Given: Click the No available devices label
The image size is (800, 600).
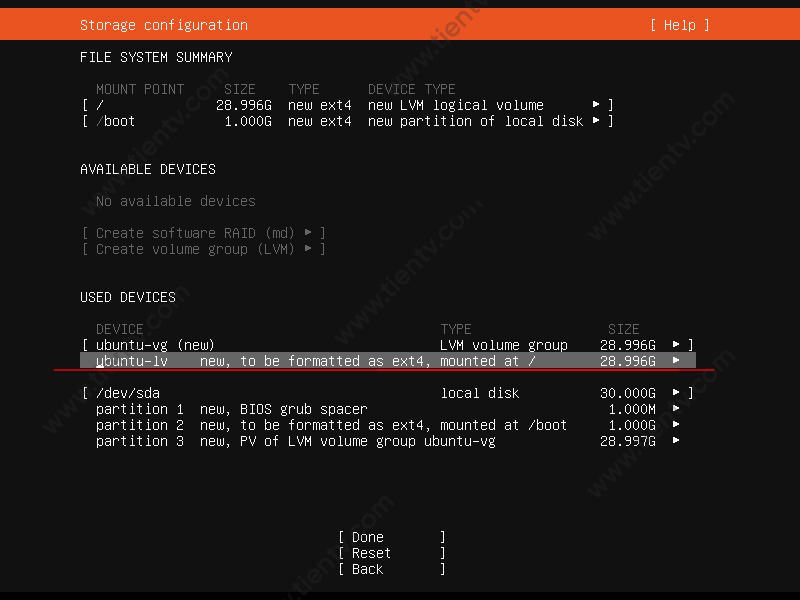Looking at the screenshot, I should [175, 200].
